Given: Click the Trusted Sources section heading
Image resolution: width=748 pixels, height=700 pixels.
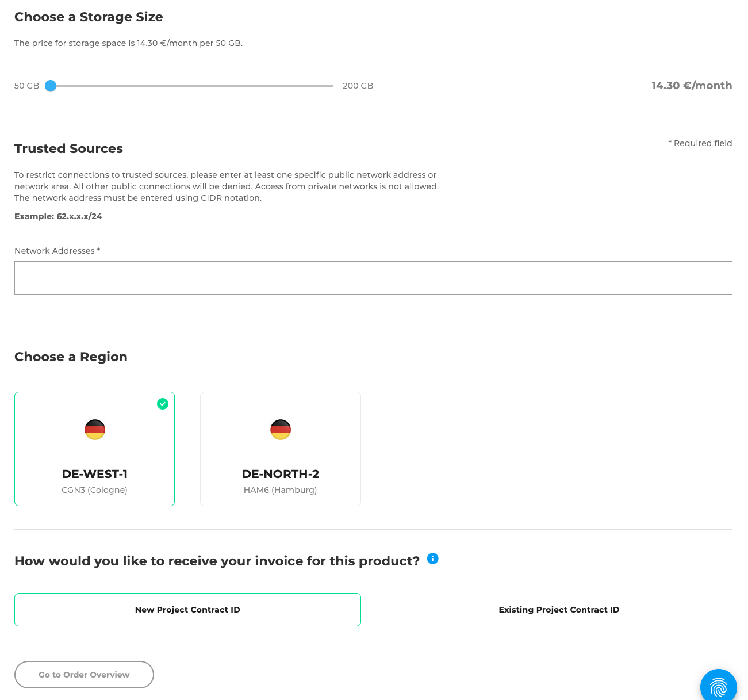Looking at the screenshot, I should click(68, 148).
